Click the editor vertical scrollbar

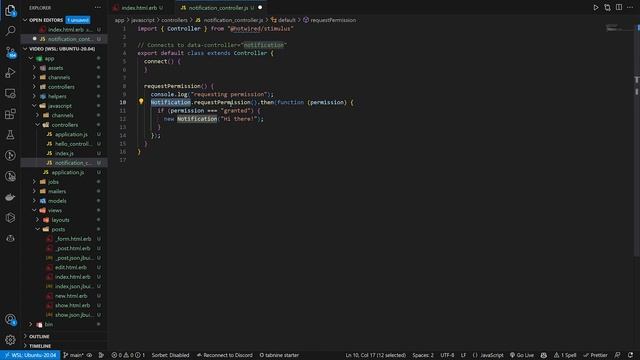637,139
